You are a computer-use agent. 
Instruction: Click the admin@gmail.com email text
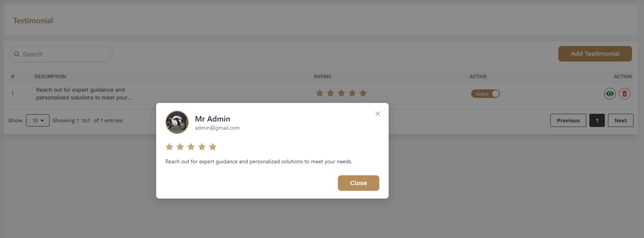click(x=217, y=128)
